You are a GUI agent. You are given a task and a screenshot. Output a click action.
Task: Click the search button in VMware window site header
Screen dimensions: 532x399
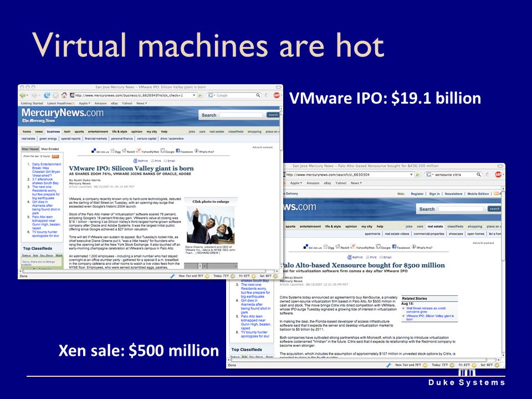[273, 115]
